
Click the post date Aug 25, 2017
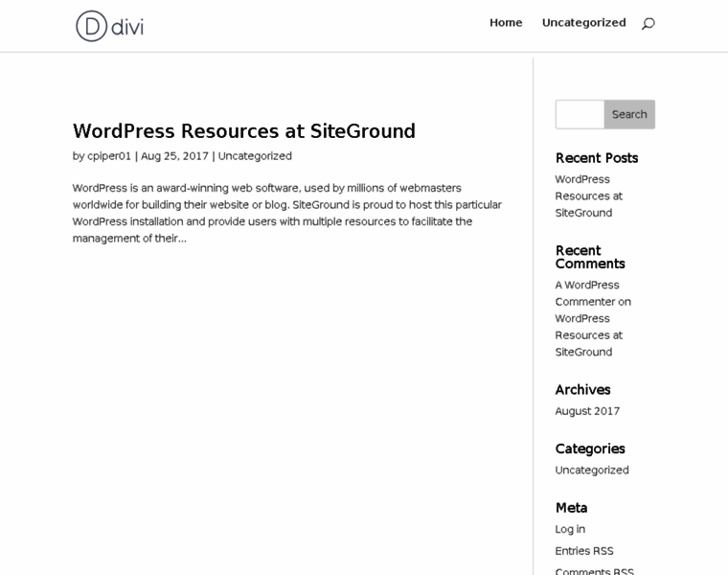174,156
